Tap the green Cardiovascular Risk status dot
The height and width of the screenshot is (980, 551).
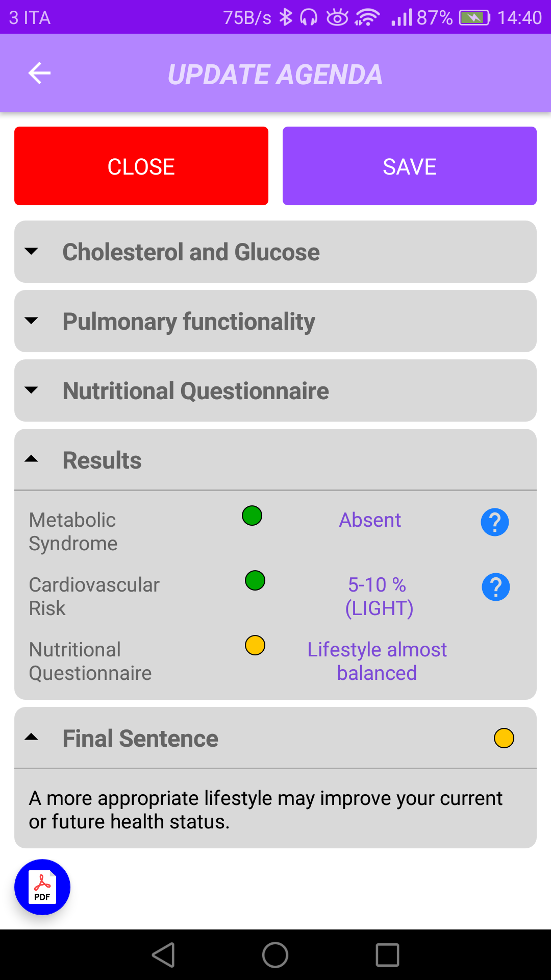[255, 580]
